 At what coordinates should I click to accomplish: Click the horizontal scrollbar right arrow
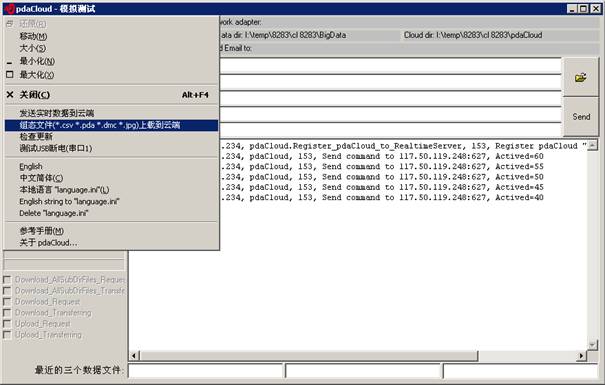tap(581, 356)
